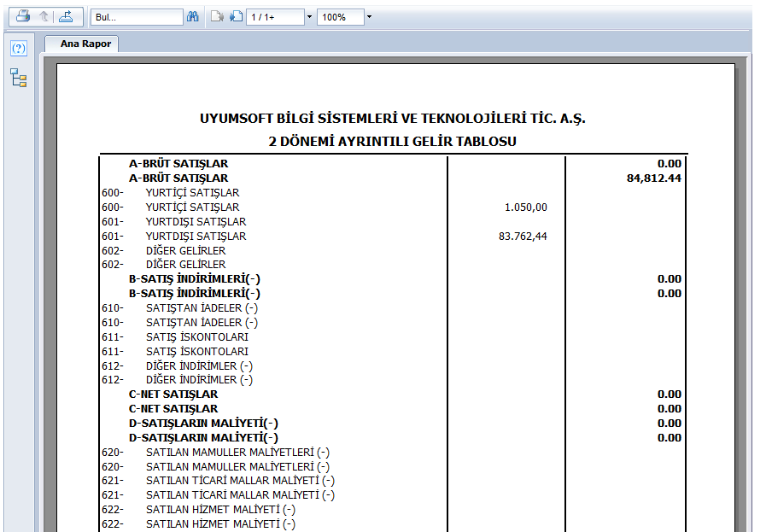Toggle the group tree panel icon
Image resolution: width=772 pixels, height=532 pixels.
click(x=18, y=79)
